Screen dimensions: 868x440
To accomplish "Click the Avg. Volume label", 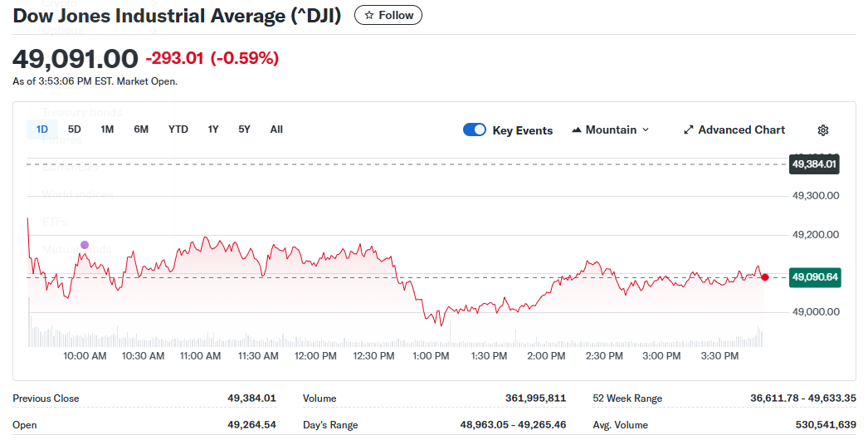I will (x=621, y=425).
